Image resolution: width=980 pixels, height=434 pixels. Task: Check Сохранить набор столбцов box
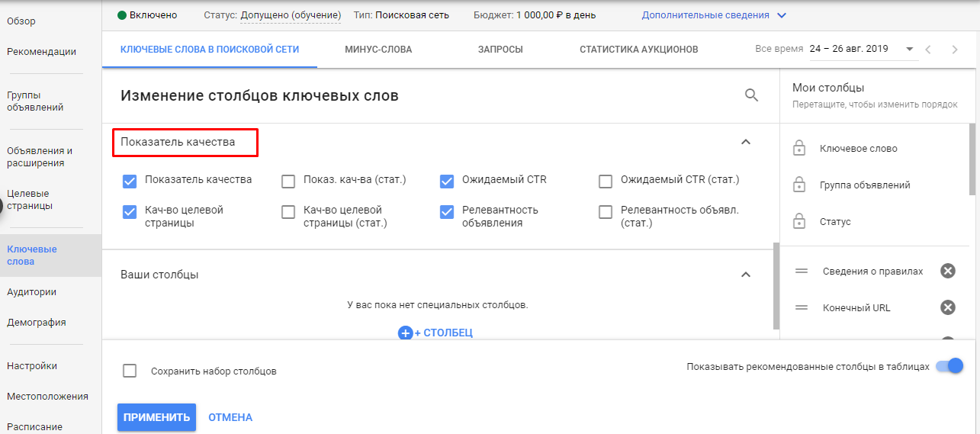point(130,371)
